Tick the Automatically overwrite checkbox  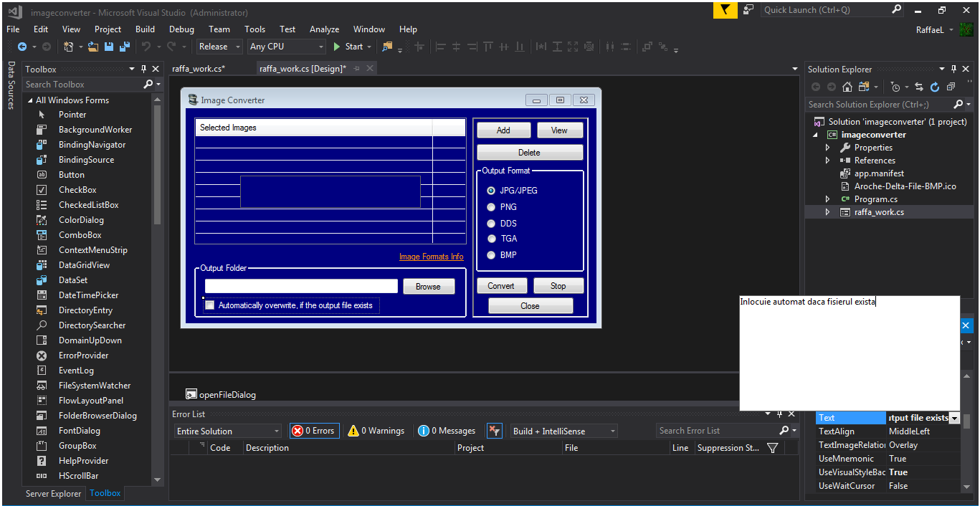click(x=210, y=305)
